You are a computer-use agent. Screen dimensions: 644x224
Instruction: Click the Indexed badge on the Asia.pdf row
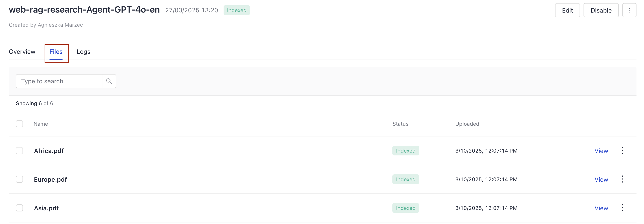(405, 208)
